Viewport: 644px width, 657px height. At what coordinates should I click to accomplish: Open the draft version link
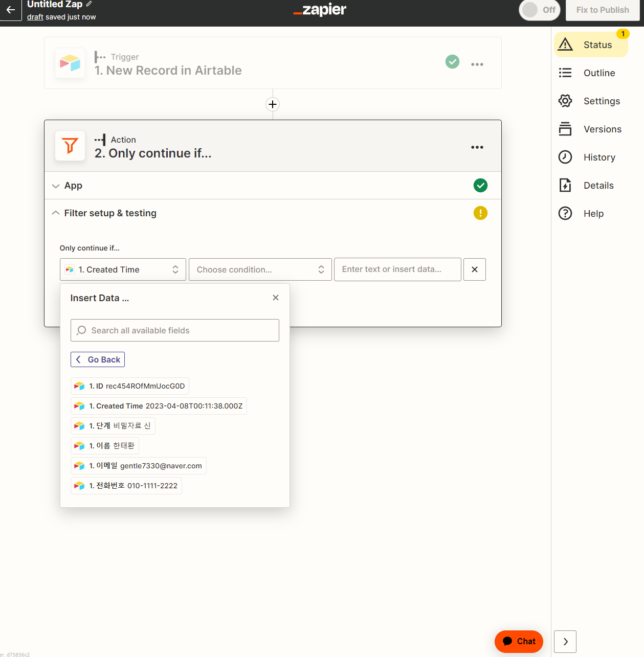35,17
